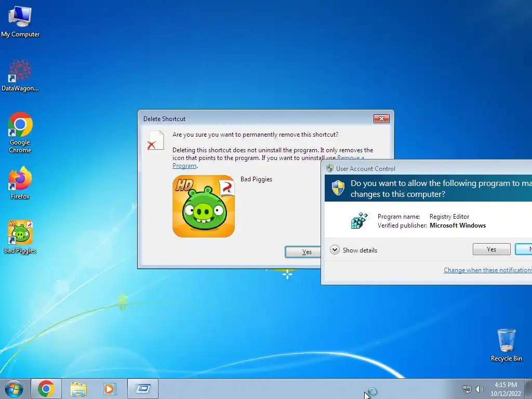The image size is (532, 399).
Task: Open the Windows Start menu orb
Action: 14,389
